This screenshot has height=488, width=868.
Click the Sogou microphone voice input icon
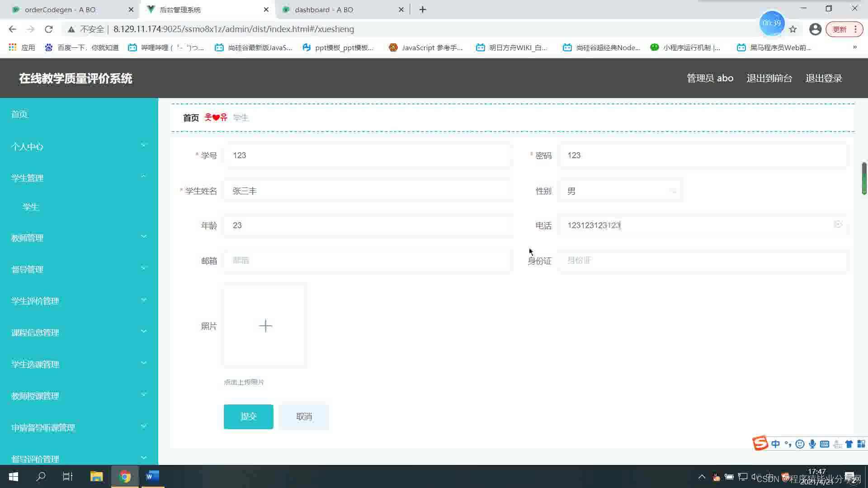[812, 444]
